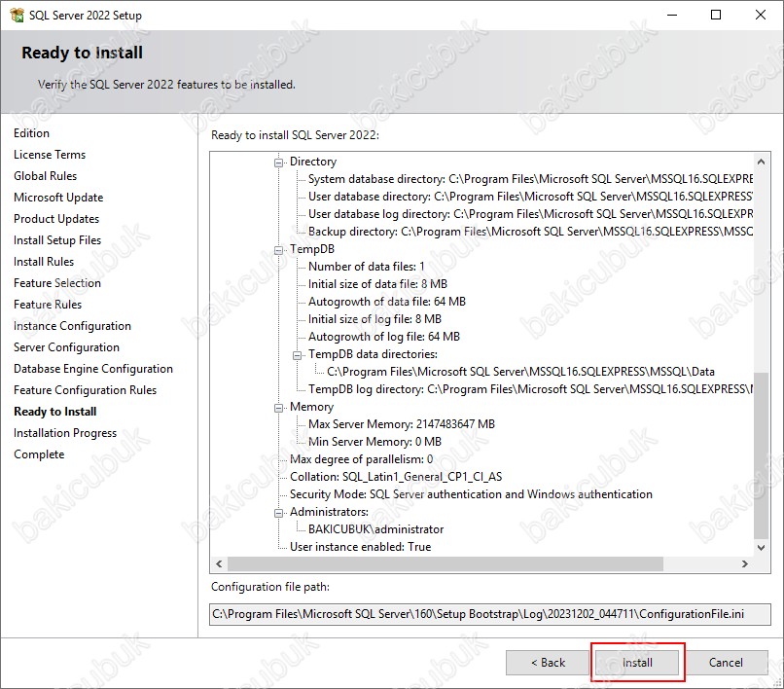The image size is (784, 689).
Task: Click the vertical scrollbar up arrow
Action: 761,162
